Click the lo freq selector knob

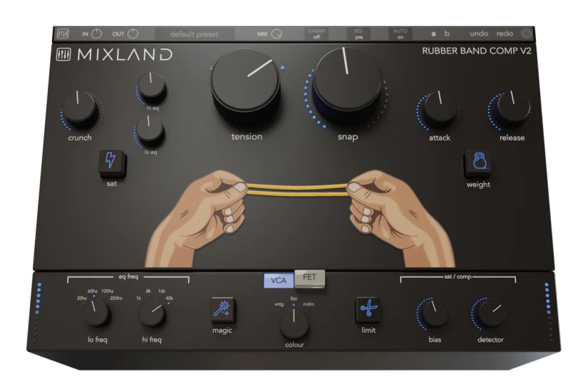(96, 314)
